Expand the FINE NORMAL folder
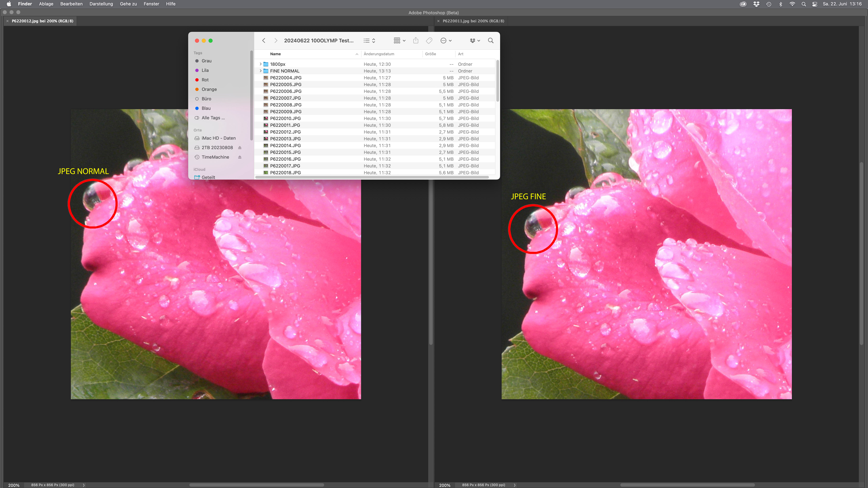The image size is (868, 488). point(260,71)
